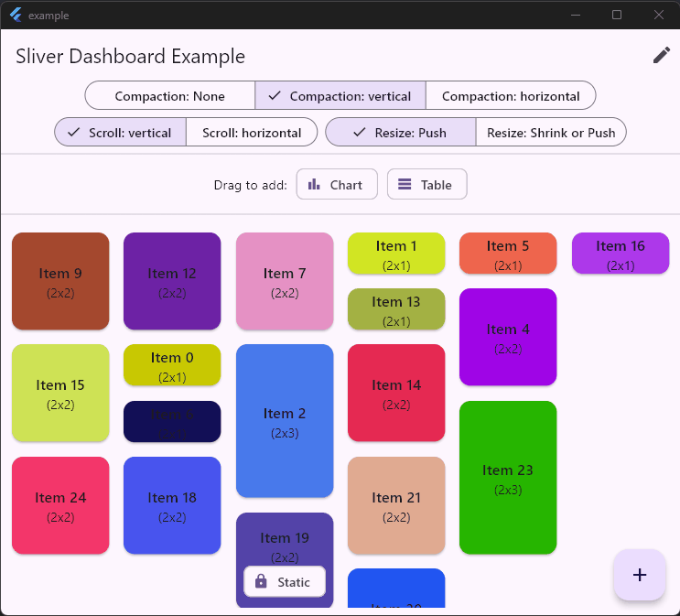Click the Sliver Dashboard Example title
Image resolution: width=680 pixels, height=616 pixels.
[x=131, y=56]
